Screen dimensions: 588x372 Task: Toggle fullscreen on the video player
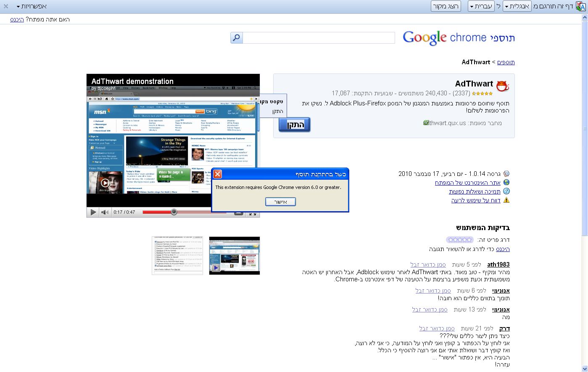pyautogui.click(x=252, y=213)
